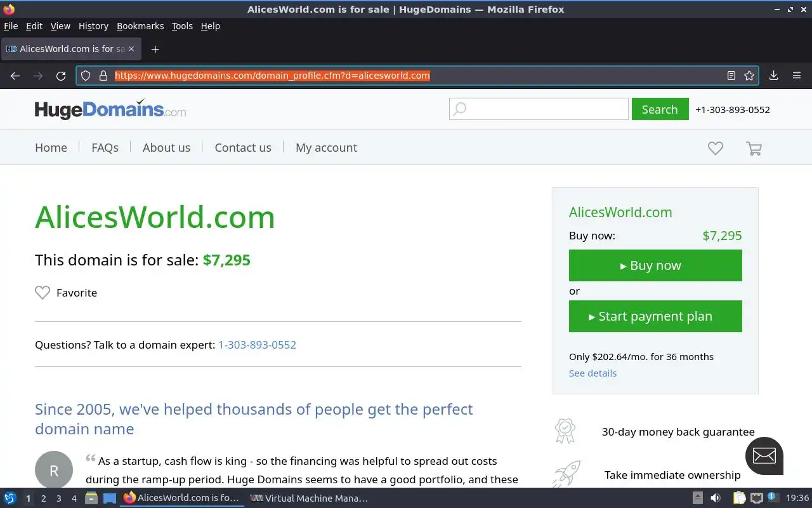Switch to virtual desktop 2
The height and width of the screenshot is (508, 812).
(x=44, y=498)
